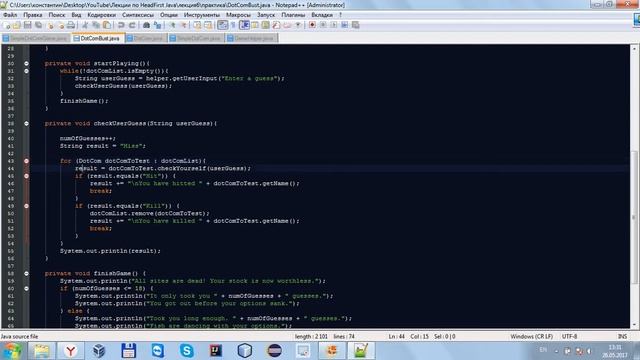Click the Open file toolbar icon
The image size is (640, 360).
[16, 25]
